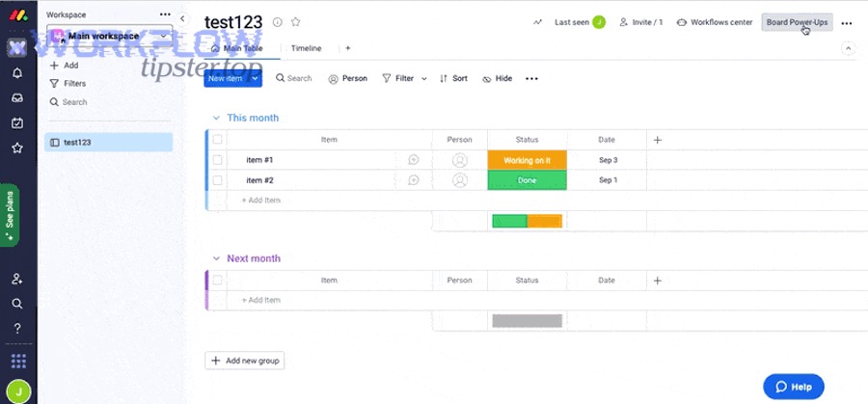The width and height of the screenshot is (868, 404).
Task: Add a new board view plus tab
Action: click(347, 48)
